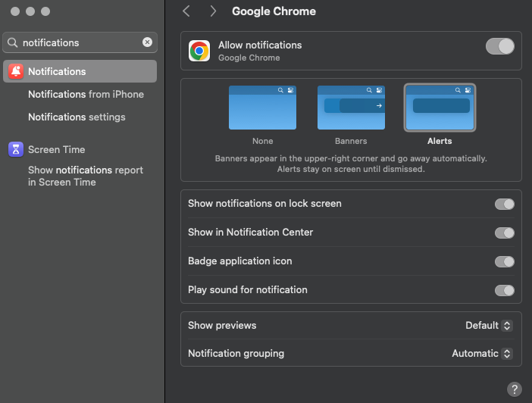Open the Show previews Default dropdown
Image resolution: width=532 pixels, height=403 pixels.
coord(489,325)
